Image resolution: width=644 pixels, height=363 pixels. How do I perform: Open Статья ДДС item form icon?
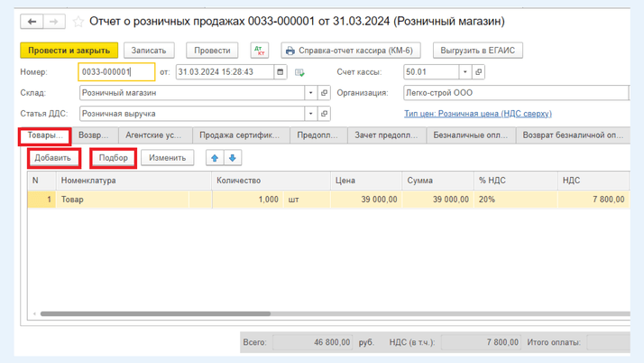click(324, 114)
